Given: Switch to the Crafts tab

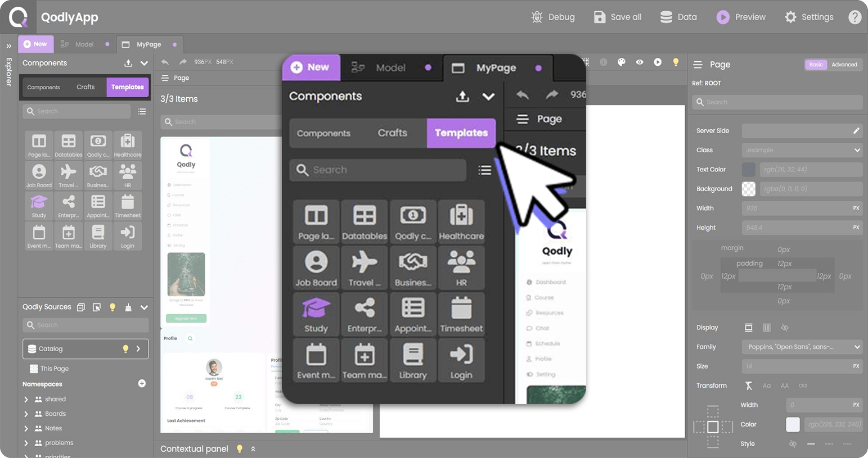Looking at the screenshot, I should 86,87.
